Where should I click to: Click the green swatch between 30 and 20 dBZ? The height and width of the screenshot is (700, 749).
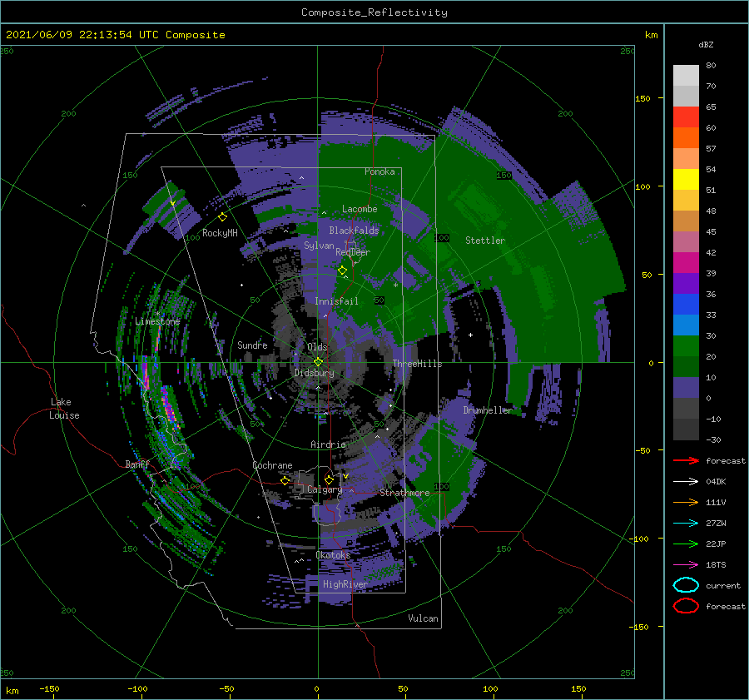tap(686, 346)
